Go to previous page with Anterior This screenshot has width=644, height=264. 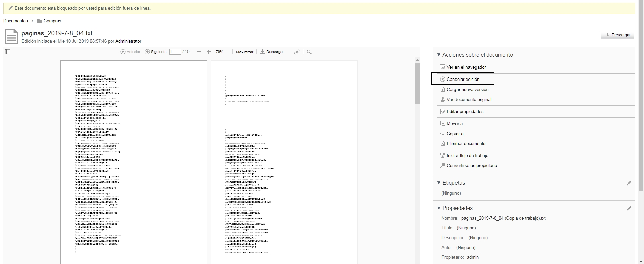(x=130, y=52)
